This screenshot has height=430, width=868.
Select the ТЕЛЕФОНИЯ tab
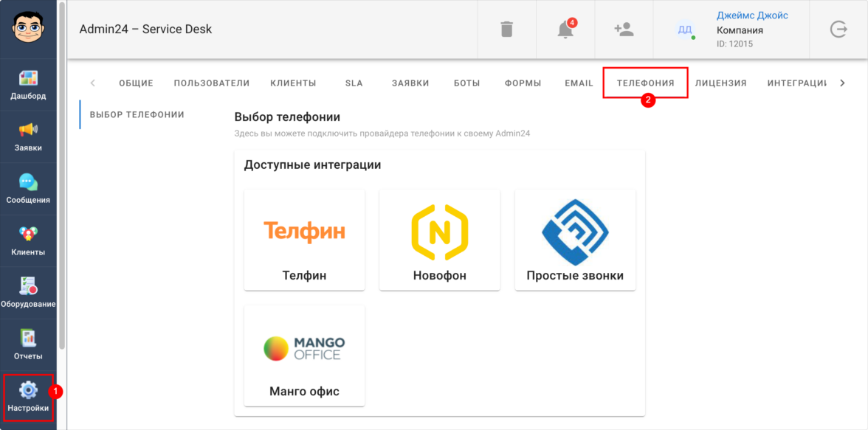click(645, 83)
